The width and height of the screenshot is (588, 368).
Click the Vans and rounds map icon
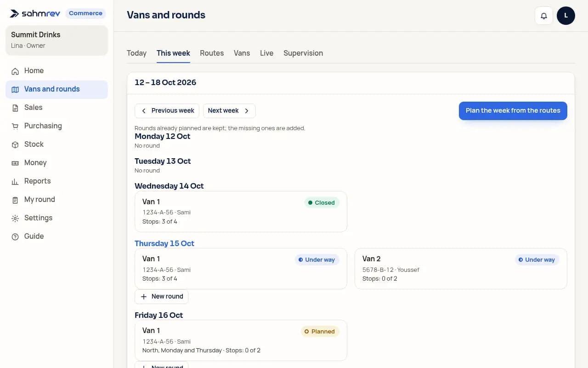point(15,89)
